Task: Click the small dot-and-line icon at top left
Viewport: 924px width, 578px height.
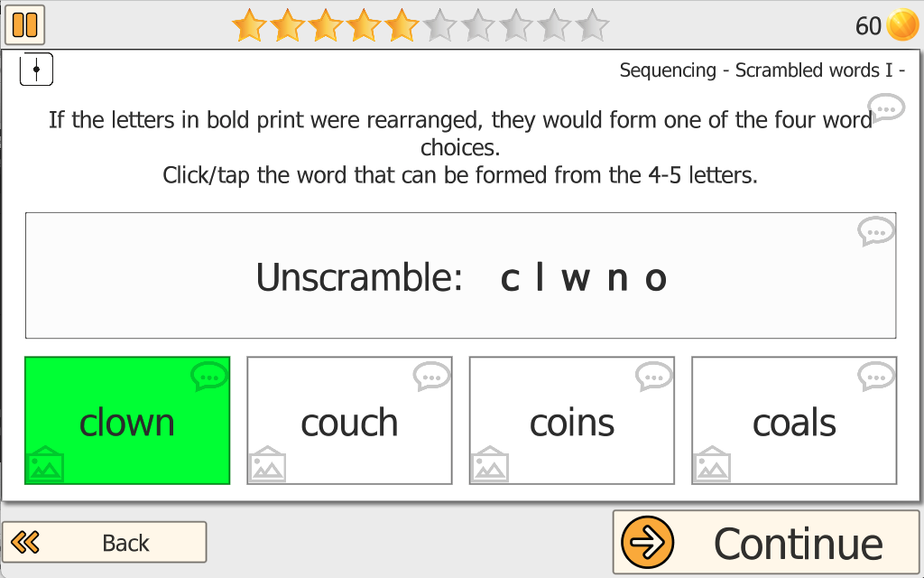Action: click(36, 70)
